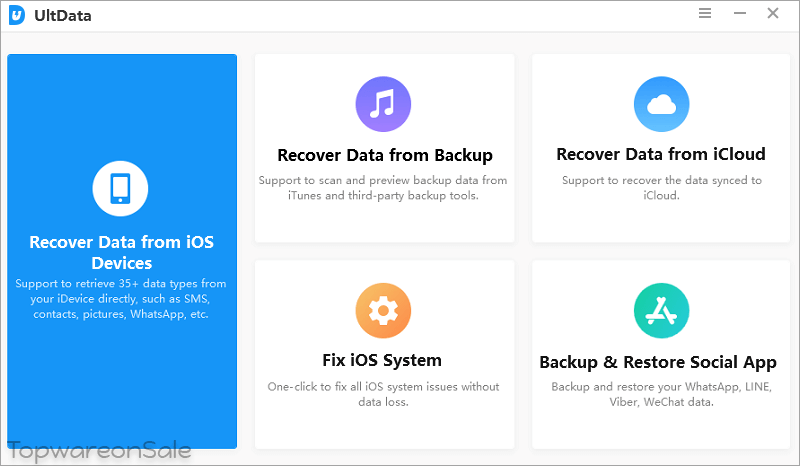Click the phone icon for iOS device recovery
The height and width of the screenshot is (466, 800).
point(120,189)
